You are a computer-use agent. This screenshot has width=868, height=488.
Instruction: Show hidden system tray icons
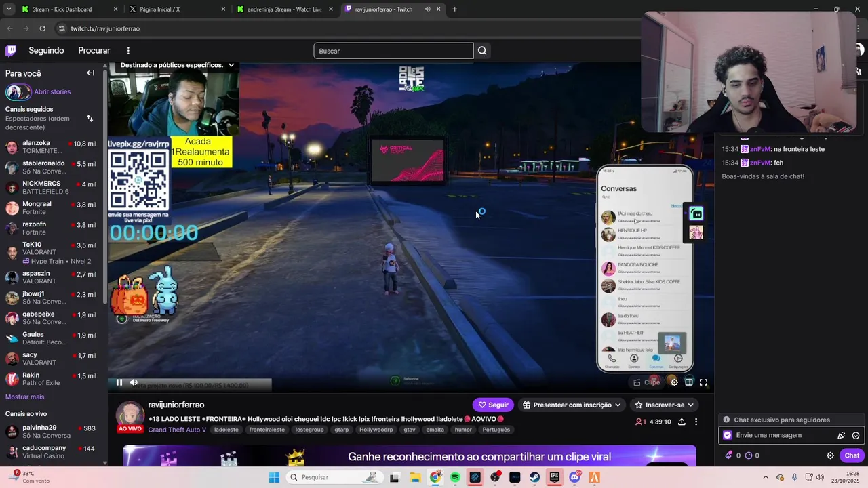[x=766, y=477]
